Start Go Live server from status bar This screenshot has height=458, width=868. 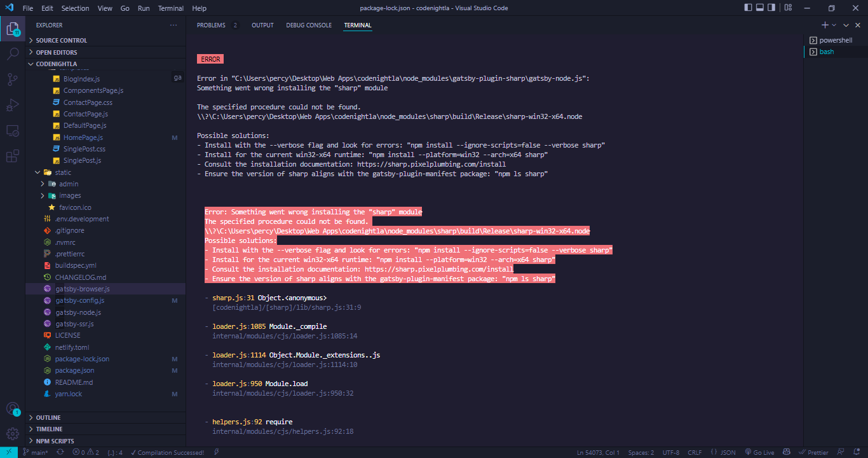pos(760,452)
